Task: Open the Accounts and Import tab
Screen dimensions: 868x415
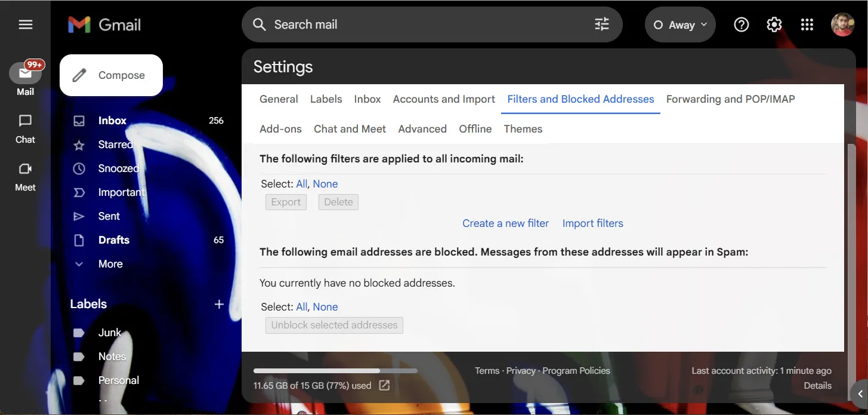Action: coord(443,99)
